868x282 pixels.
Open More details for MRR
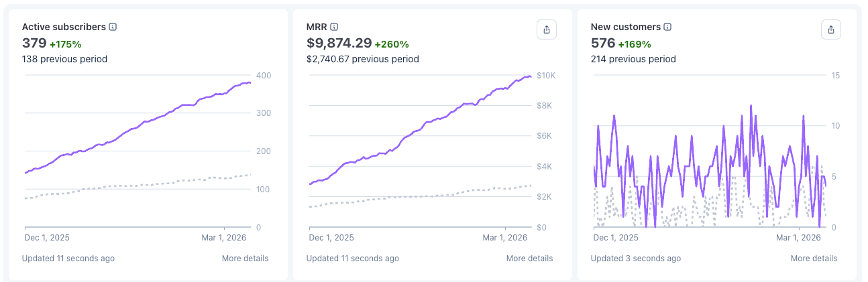click(529, 259)
